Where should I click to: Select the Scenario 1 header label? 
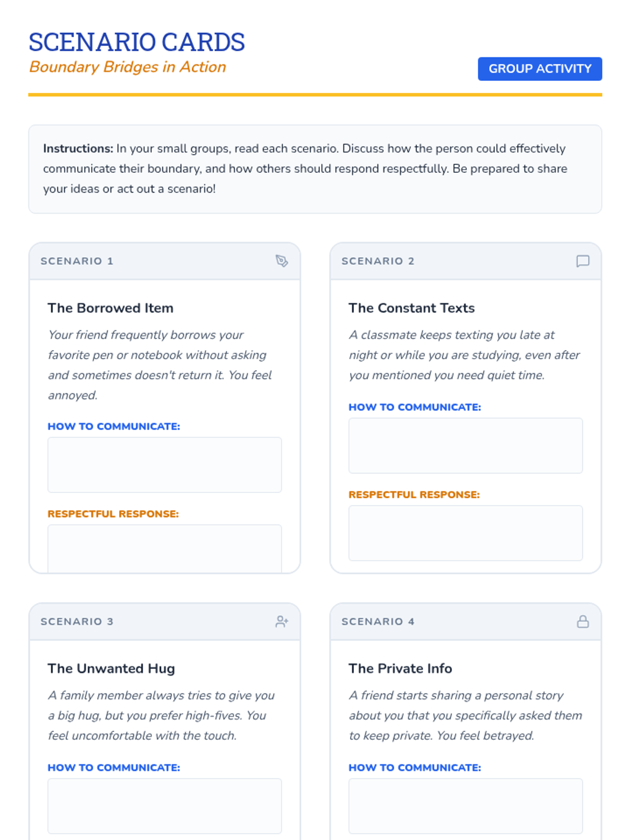pos(77,261)
